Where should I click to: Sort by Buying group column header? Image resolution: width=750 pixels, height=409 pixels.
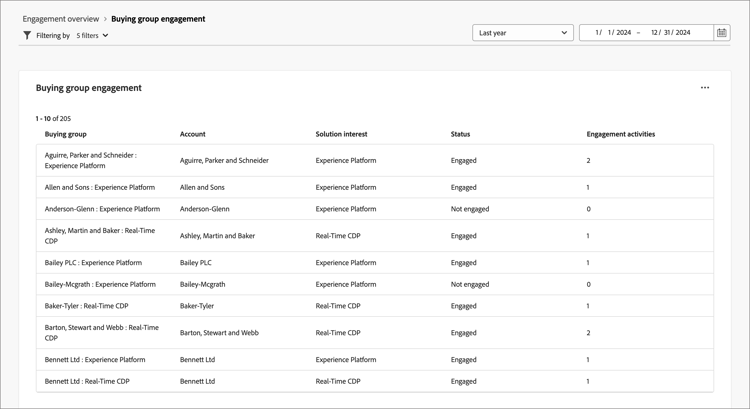pos(66,134)
